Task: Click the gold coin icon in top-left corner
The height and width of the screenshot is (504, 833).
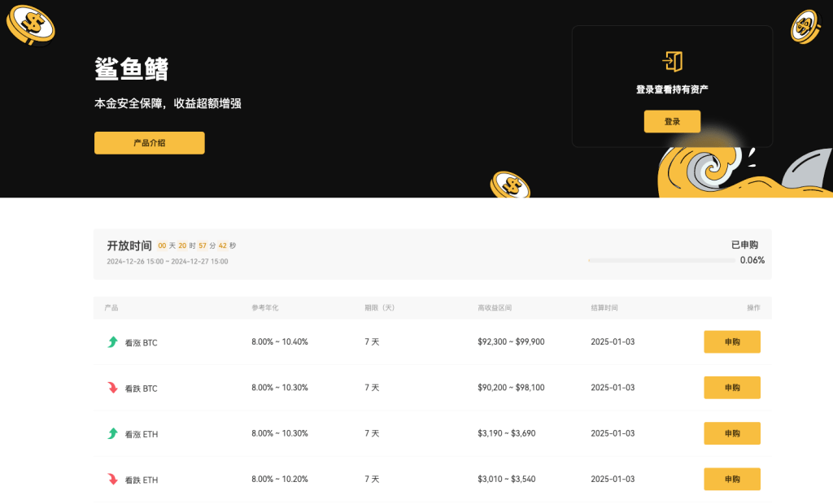Action: [x=31, y=24]
